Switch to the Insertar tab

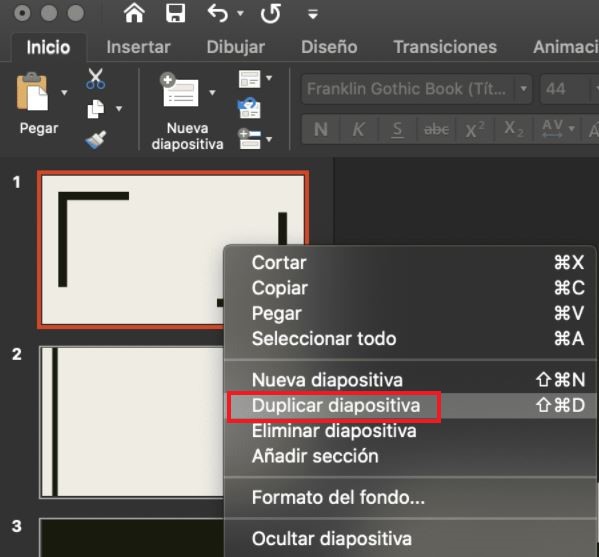(x=138, y=47)
